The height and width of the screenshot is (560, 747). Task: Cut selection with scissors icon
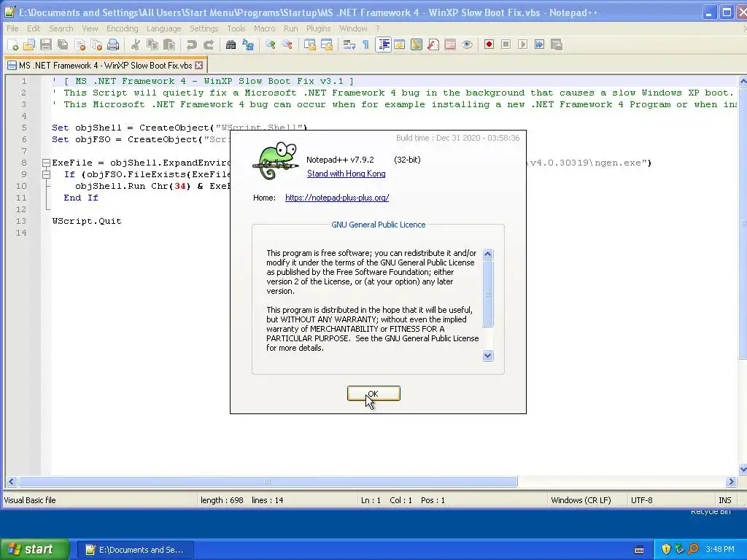pyautogui.click(x=136, y=44)
